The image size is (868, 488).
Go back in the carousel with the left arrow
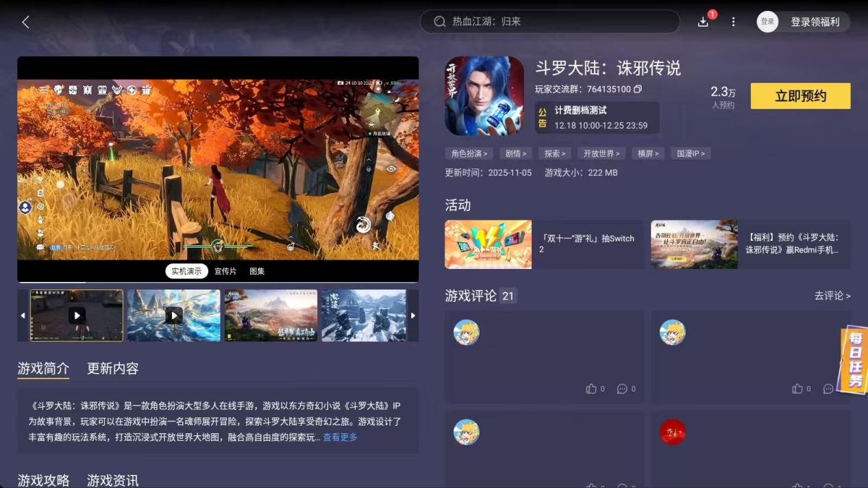coord(23,315)
